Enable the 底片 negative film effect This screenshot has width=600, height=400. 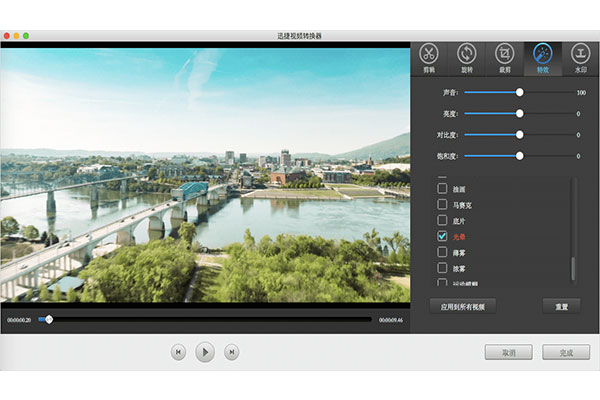(x=442, y=220)
